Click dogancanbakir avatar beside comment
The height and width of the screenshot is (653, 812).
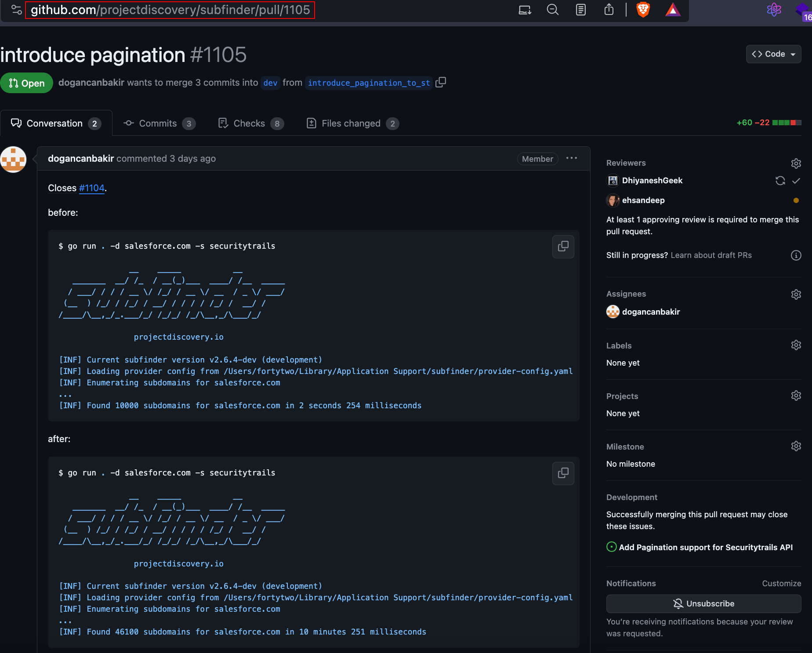tap(13, 160)
